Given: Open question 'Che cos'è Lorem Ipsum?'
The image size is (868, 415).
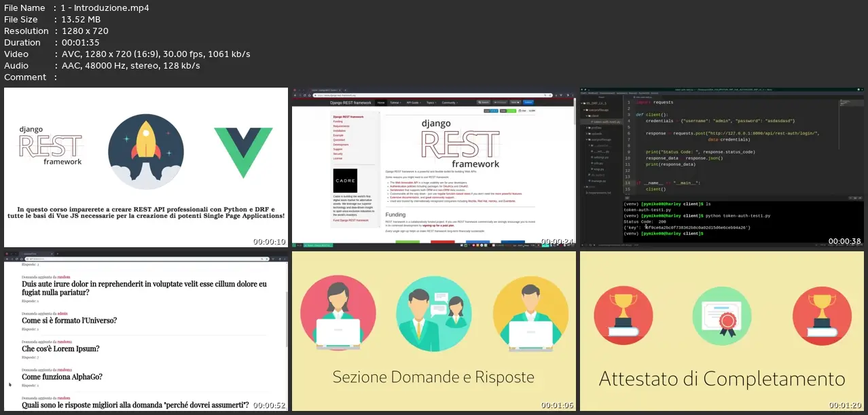Looking at the screenshot, I should click(60, 348).
